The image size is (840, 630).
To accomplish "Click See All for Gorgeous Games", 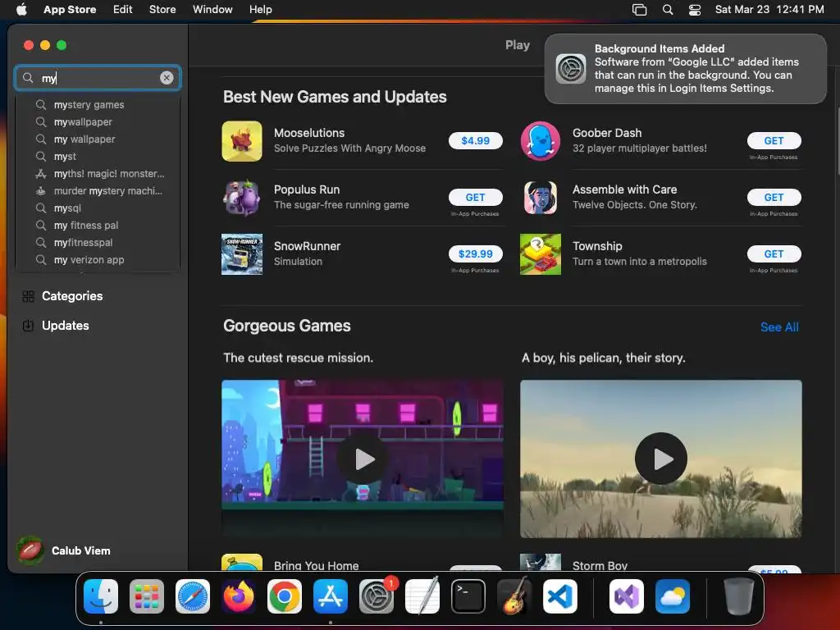I will [x=779, y=326].
